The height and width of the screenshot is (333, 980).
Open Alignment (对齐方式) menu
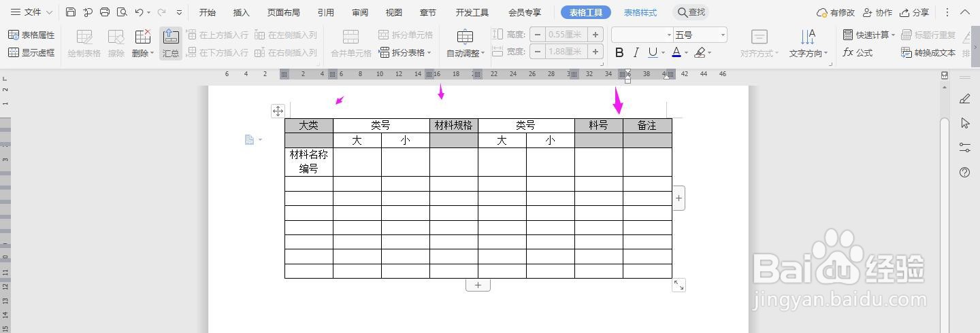click(759, 43)
